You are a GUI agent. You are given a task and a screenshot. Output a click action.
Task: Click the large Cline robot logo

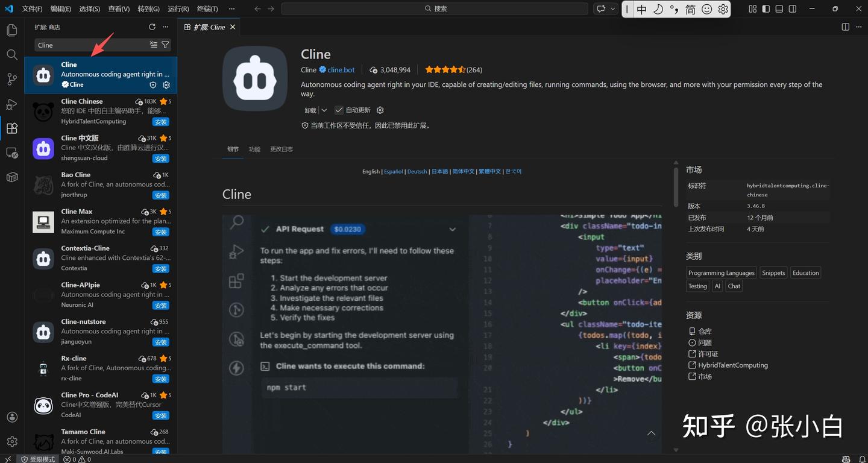(x=255, y=78)
